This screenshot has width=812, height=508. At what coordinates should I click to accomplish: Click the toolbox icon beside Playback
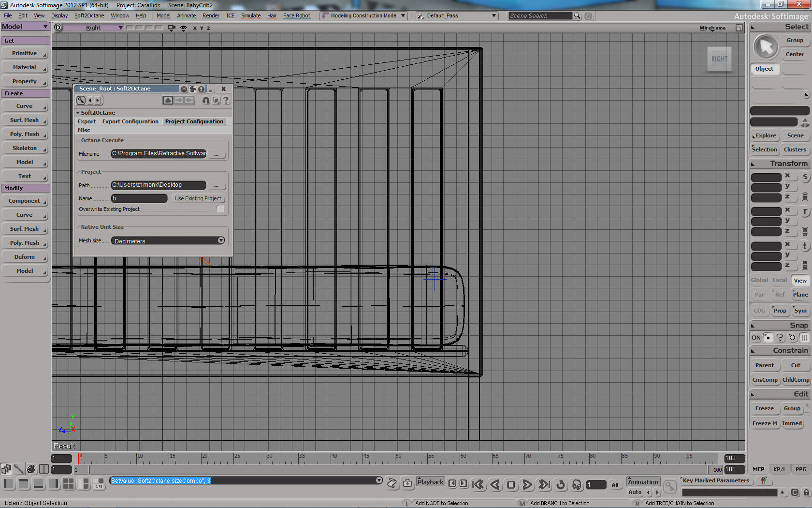pyautogui.click(x=407, y=483)
